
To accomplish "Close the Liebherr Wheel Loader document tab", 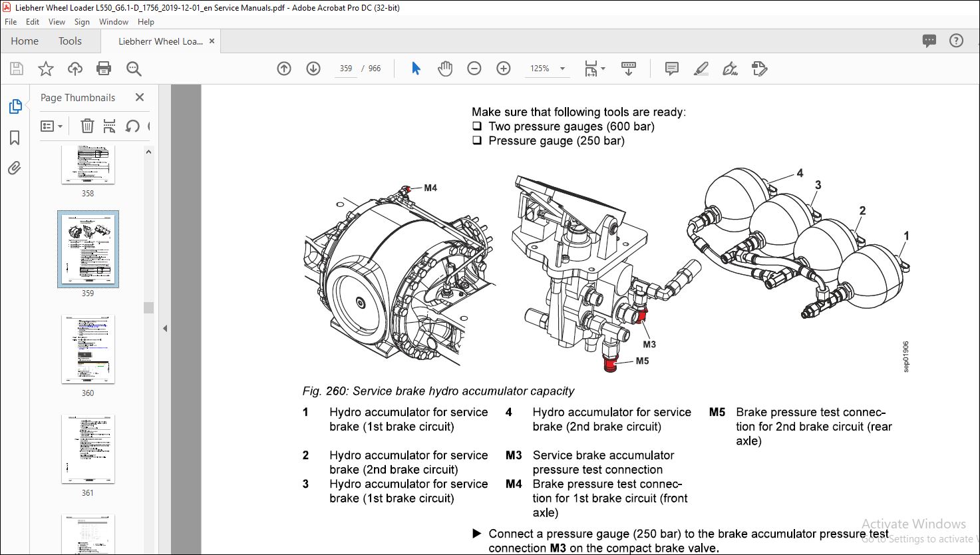I will tap(212, 41).
